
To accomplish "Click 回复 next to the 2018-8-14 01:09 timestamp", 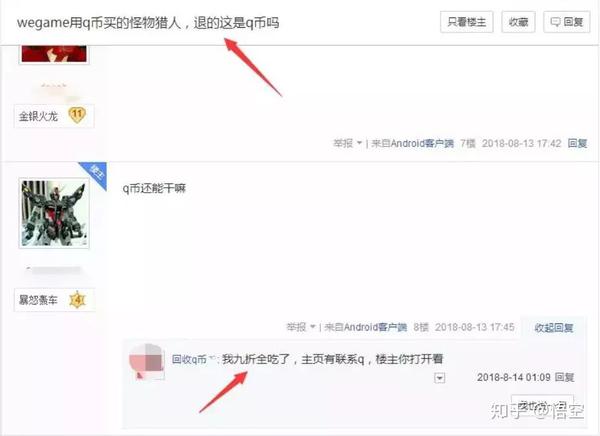I will click(x=564, y=377).
